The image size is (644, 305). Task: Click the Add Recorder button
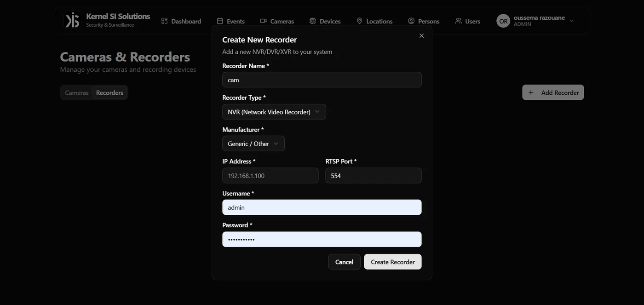pyautogui.click(x=553, y=92)
